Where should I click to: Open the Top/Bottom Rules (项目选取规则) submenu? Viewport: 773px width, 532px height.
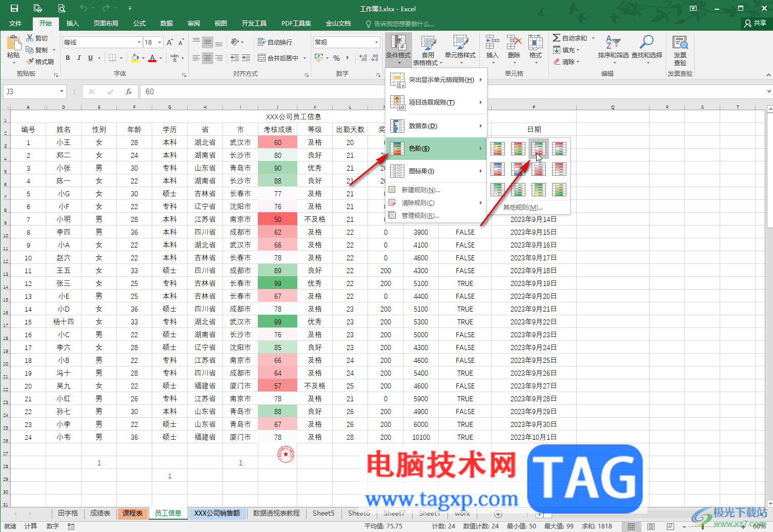coord(436,103)
